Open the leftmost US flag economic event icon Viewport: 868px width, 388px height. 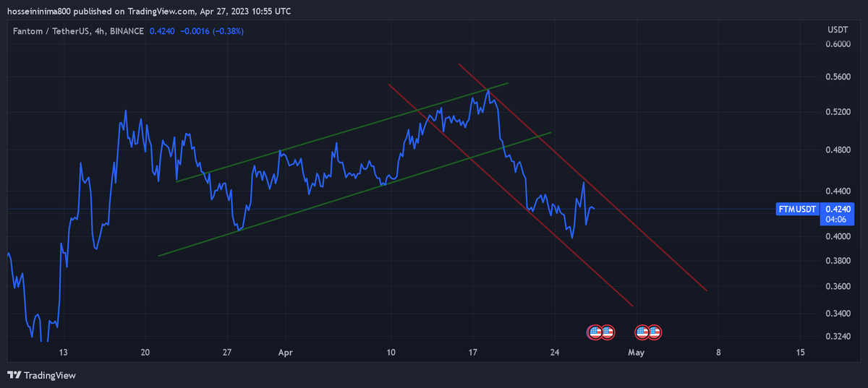[595, 332]
